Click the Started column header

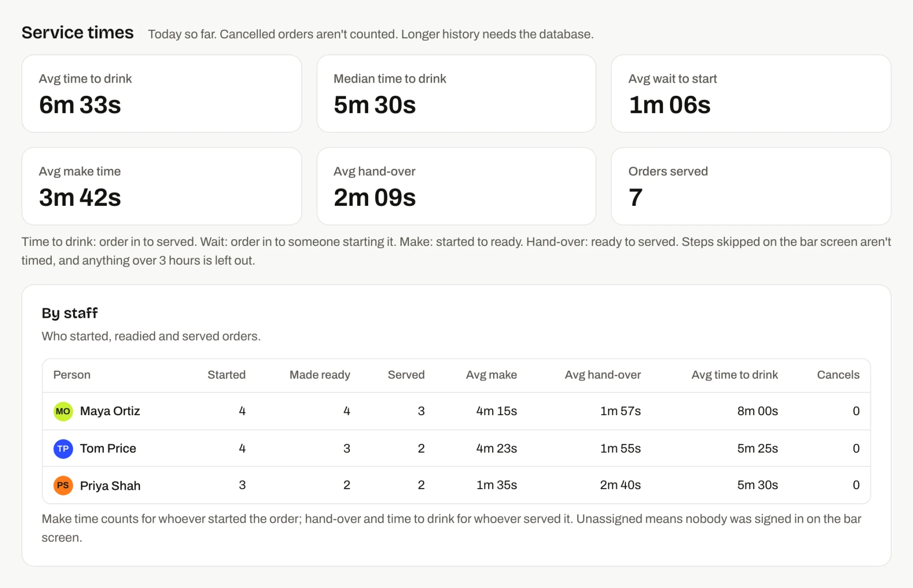(x=226, y=375)
